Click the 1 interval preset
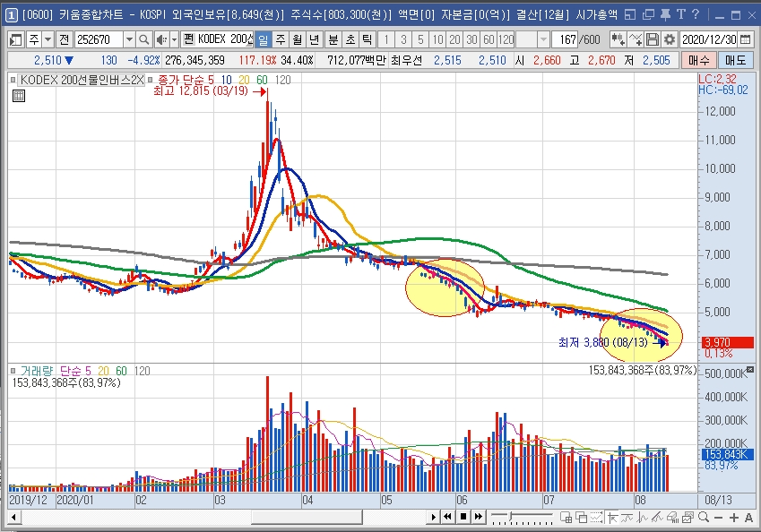761x532 pixels. (386, 39)
